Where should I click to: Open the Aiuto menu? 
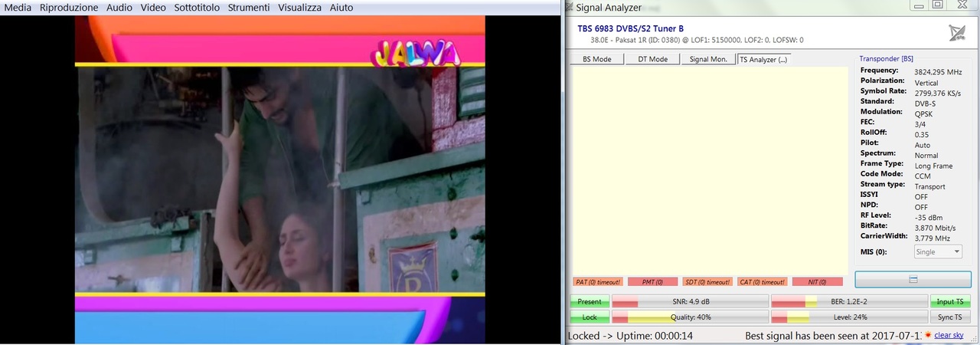[341, 7]
